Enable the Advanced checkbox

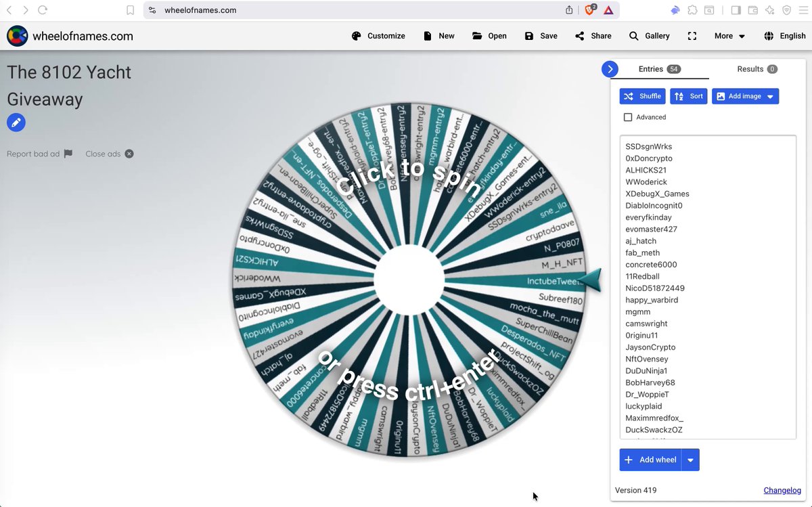628,117
